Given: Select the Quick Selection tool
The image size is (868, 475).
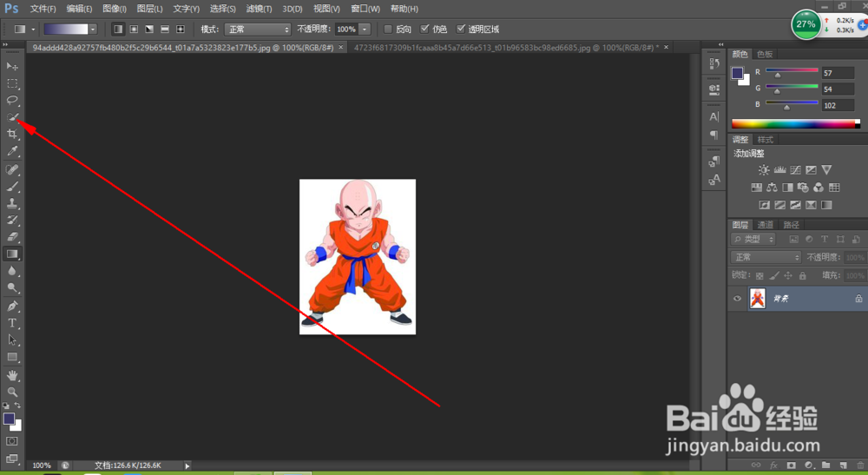Looking at the screenshot, I should click(x=12, y=117).
